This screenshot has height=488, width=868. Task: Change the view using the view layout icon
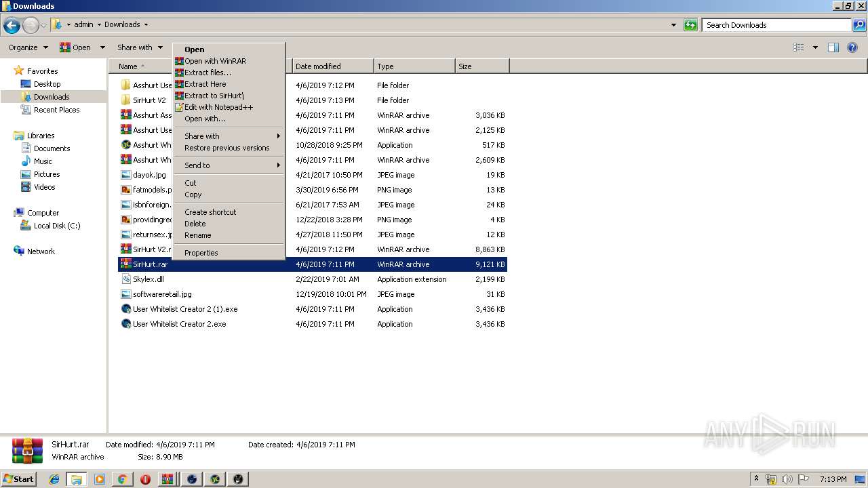(799, 47)
